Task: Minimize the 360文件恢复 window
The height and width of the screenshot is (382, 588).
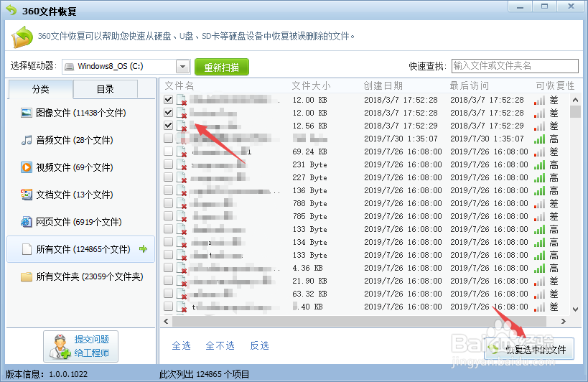Action: pos(520,6)
